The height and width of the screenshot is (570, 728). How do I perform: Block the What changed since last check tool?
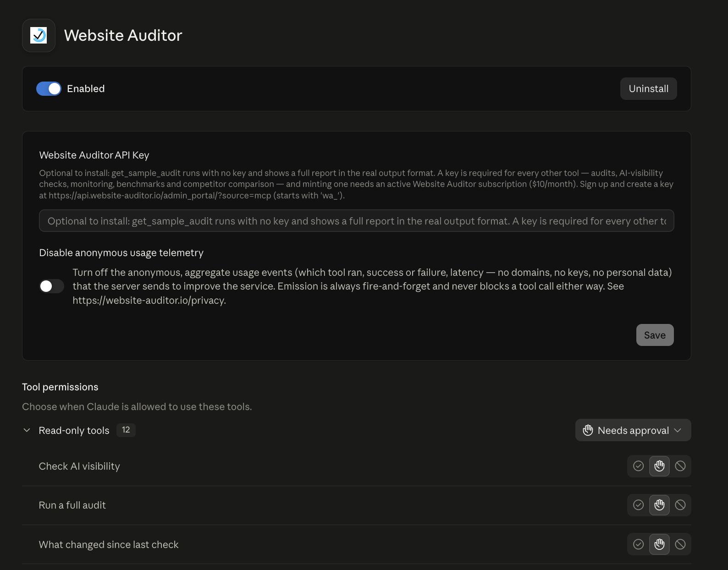tap(680, 544)
